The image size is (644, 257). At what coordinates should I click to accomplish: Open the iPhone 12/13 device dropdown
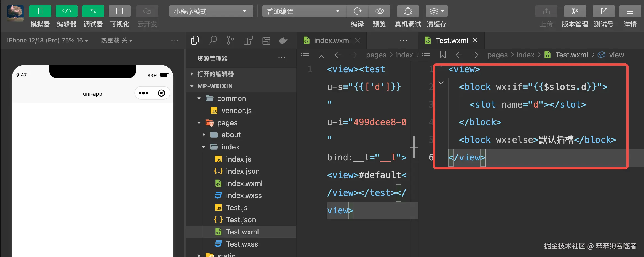point(47,41)
